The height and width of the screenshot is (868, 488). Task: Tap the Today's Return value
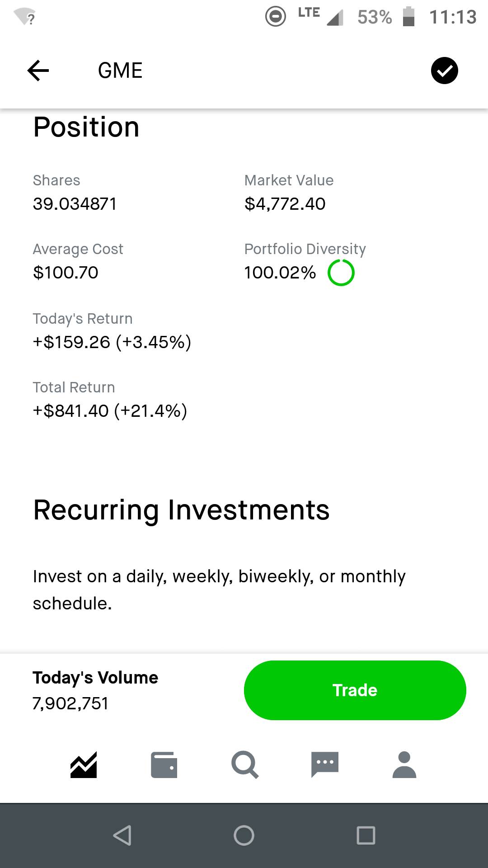coord(112,342)
